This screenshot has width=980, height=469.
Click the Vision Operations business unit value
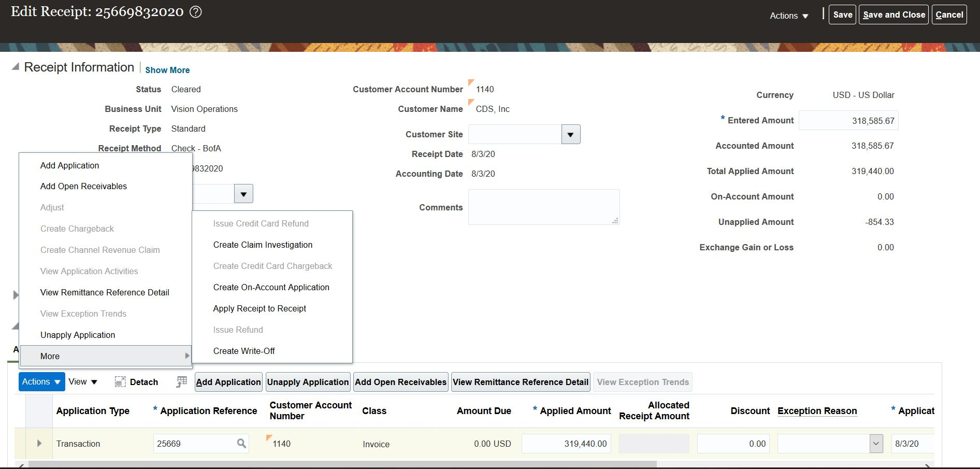click(204, 109)
